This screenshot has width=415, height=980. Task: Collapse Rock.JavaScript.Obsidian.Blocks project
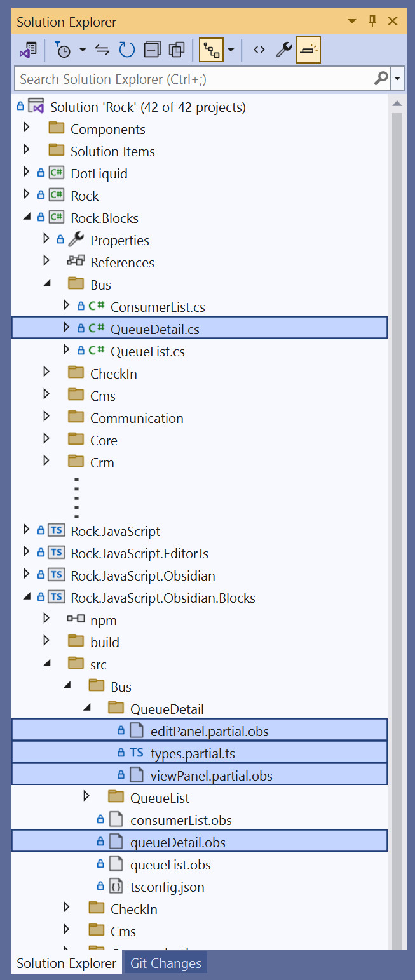tap(26, 597)
